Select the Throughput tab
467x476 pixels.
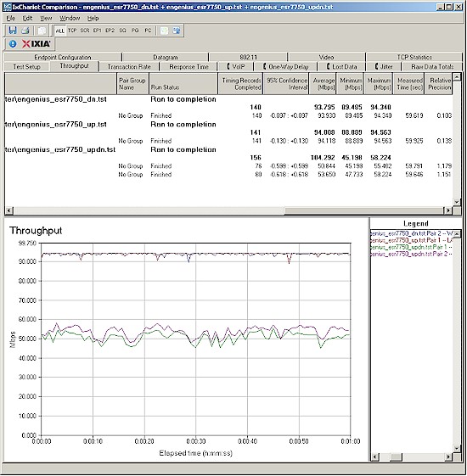(75, 66)
